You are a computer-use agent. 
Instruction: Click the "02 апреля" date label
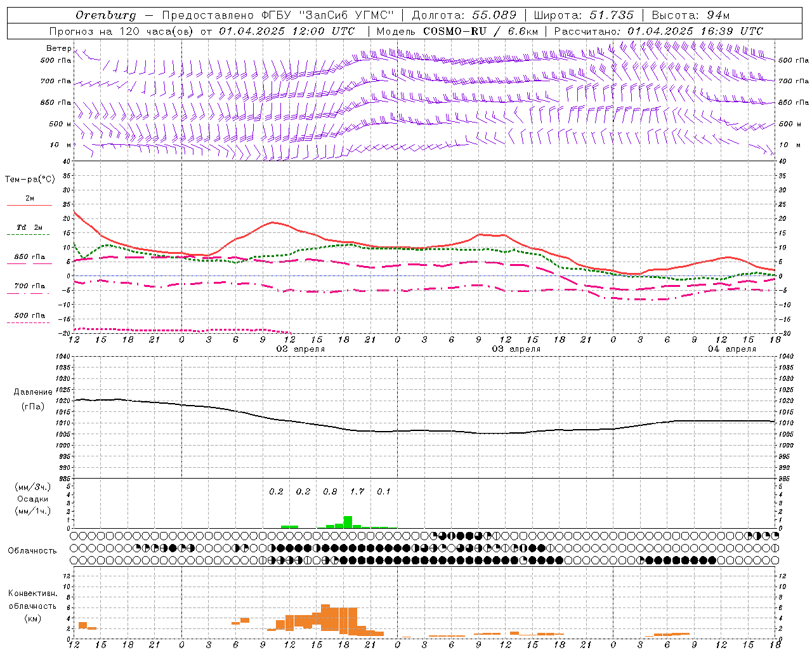pyautogui.click(x=300, y=349)
